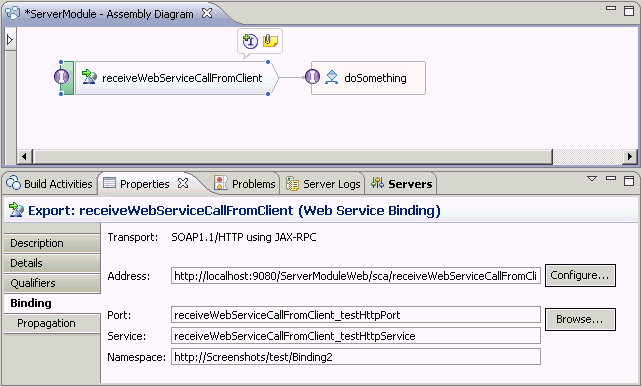Viewport: 642px width, 387px height.
Task: Close the Properties view tab
Action: click(183, 183)
